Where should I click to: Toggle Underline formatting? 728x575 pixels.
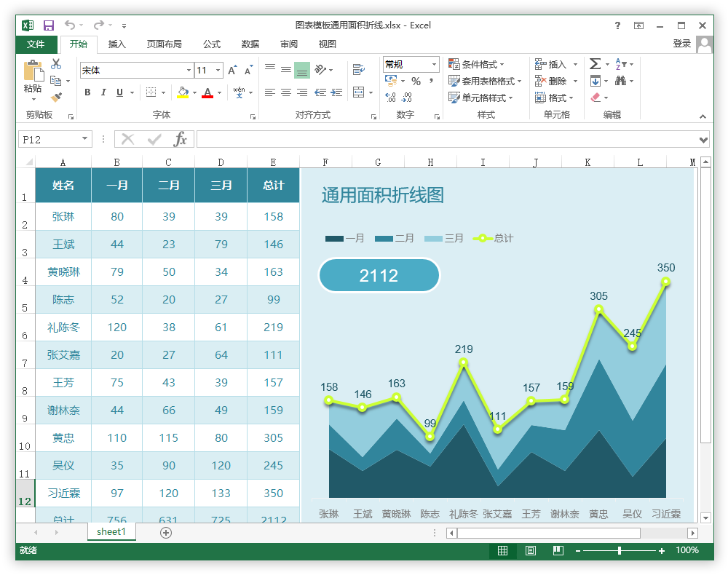click(119, 92)
